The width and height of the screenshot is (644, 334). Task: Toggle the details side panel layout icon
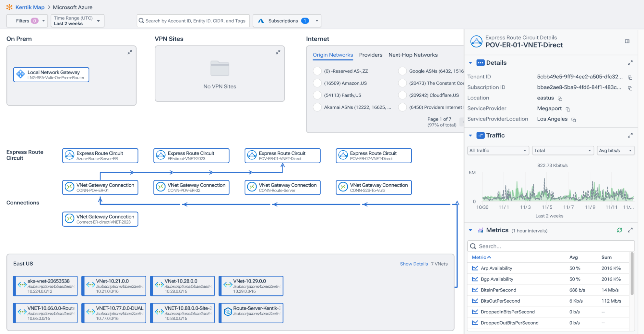(x=627, y=41)
